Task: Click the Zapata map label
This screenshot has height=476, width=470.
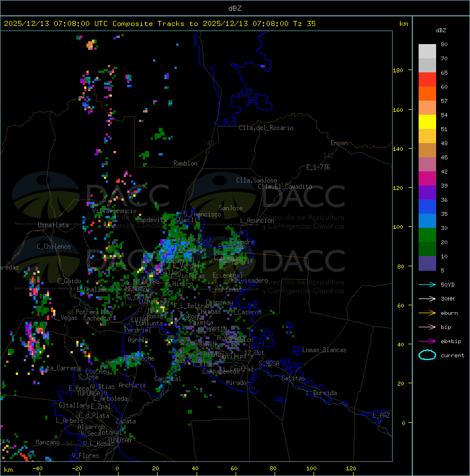Action: click(125, 421)
